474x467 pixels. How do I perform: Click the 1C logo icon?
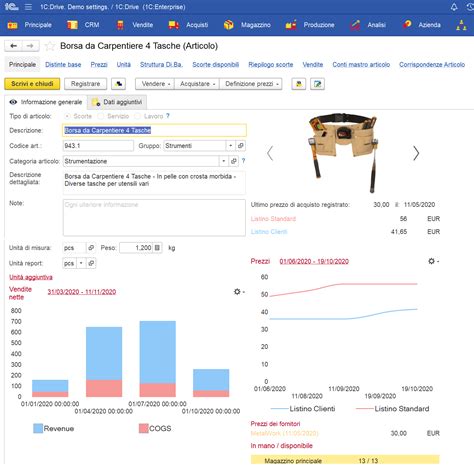(x=12, y=7)
